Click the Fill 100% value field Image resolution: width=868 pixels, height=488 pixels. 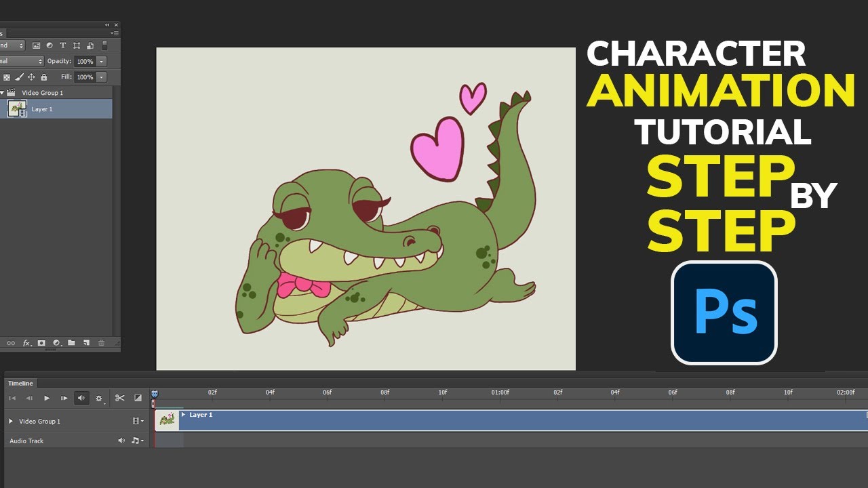85,77
